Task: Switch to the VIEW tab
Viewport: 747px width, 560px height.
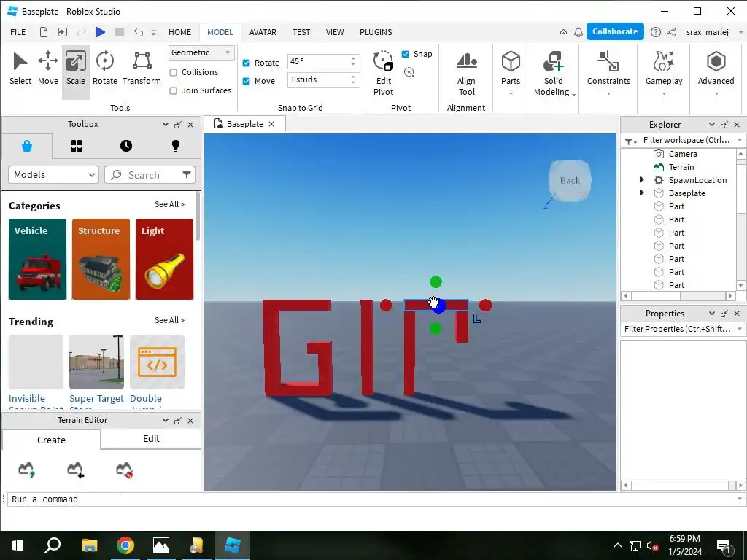Action: coord(335,32)
